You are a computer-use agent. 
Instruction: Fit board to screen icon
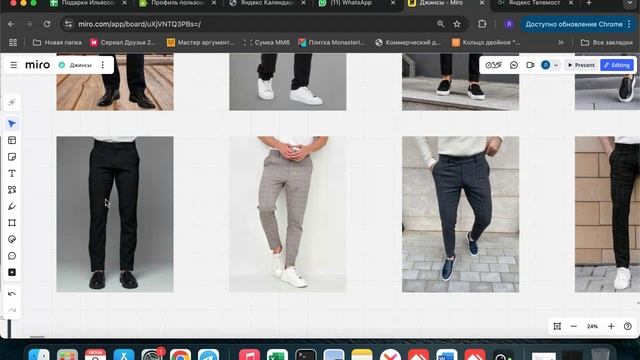coord(557,326)
